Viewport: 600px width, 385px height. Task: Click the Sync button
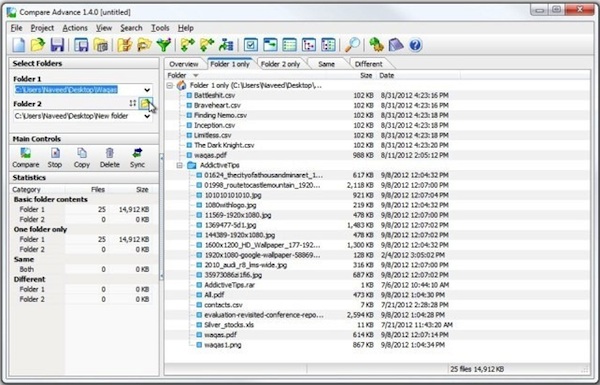pyautogui.click(x=137, y=158)
